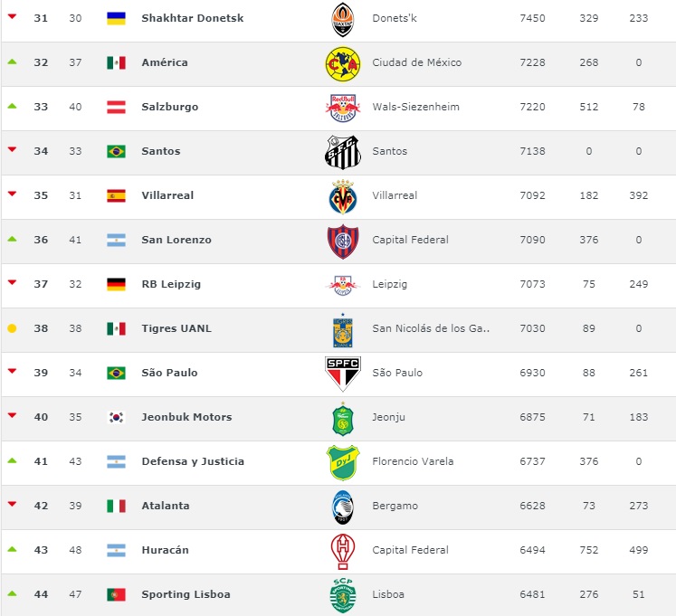Click the South Korea flag next to Jeonbuk
The height and width of the screenshot is (616, 676).
pos(116,417)
